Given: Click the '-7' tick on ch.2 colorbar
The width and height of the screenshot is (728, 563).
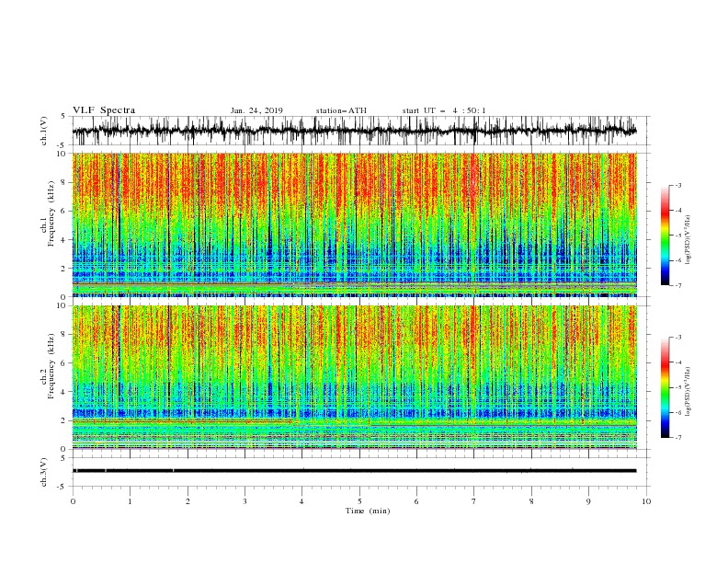Looking at the screenshot, I should (x=677, y=438).
